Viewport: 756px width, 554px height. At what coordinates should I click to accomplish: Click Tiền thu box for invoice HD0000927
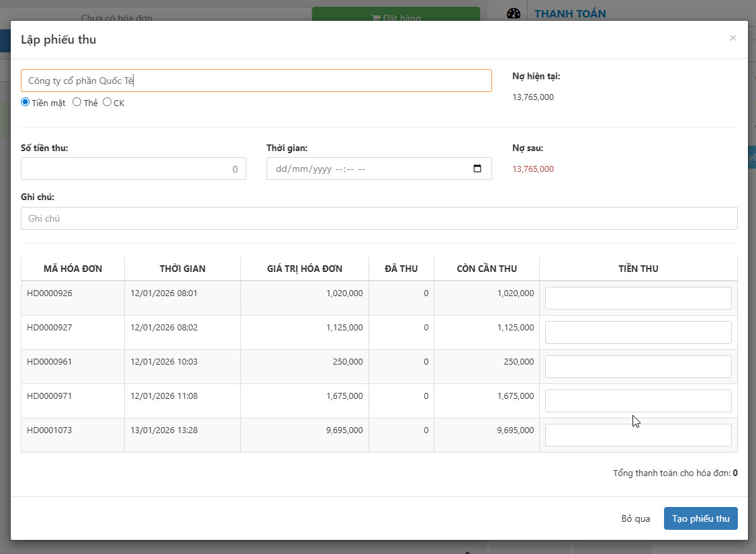pyautogui.click(x=638, y=332)
